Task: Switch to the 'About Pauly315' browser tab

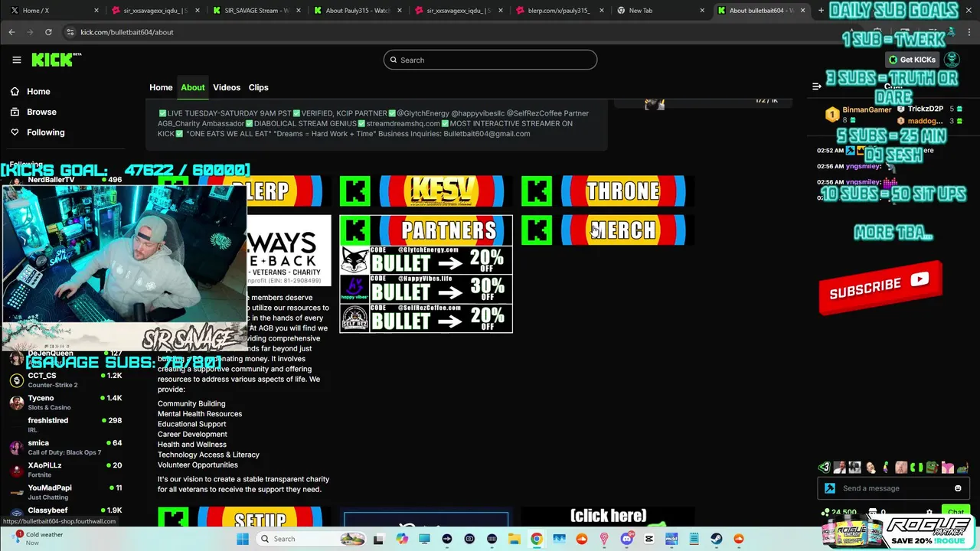Action: pyautogui.click(x=357, y=11)
